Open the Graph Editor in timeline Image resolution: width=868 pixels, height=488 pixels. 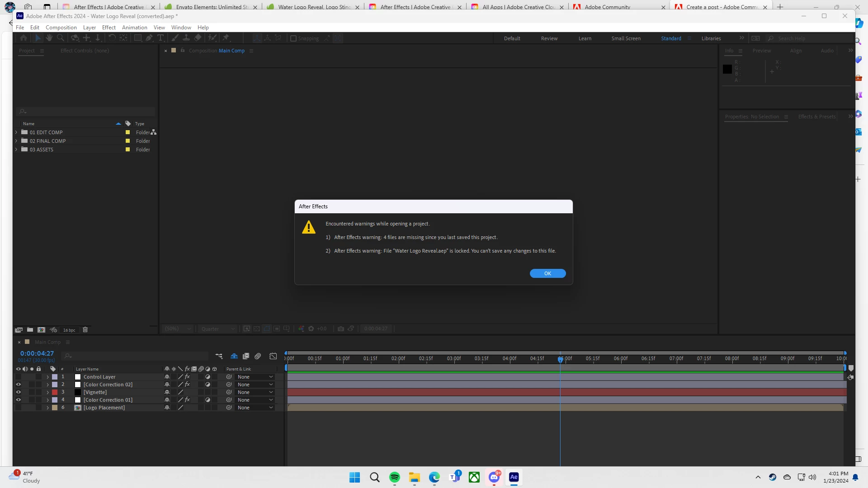point(273,356)
